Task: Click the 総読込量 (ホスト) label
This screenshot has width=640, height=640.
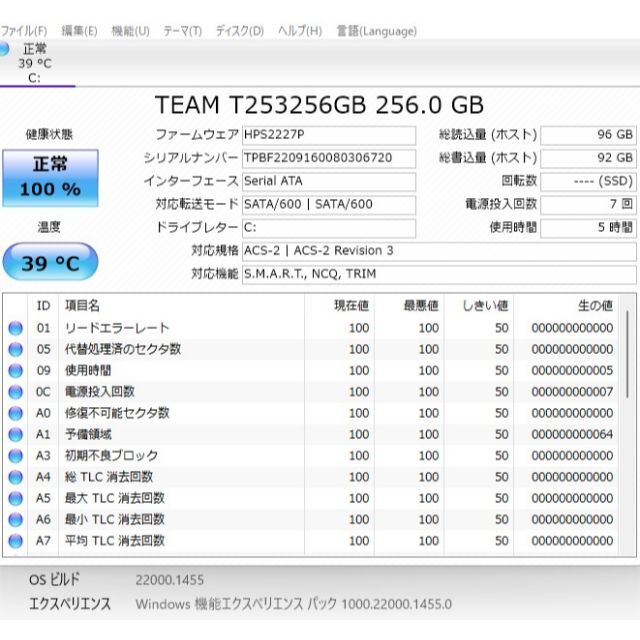Action: tap(488, 135)
